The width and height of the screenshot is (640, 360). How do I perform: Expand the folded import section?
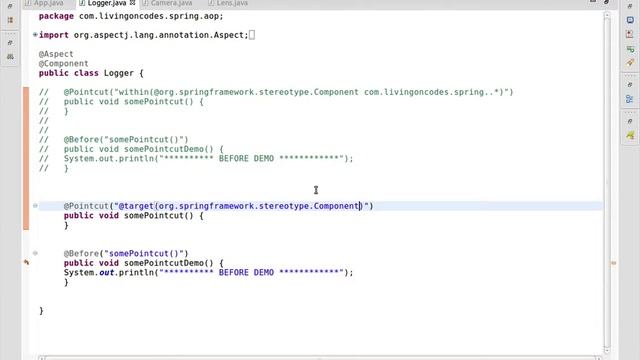(x=35, y=35)
